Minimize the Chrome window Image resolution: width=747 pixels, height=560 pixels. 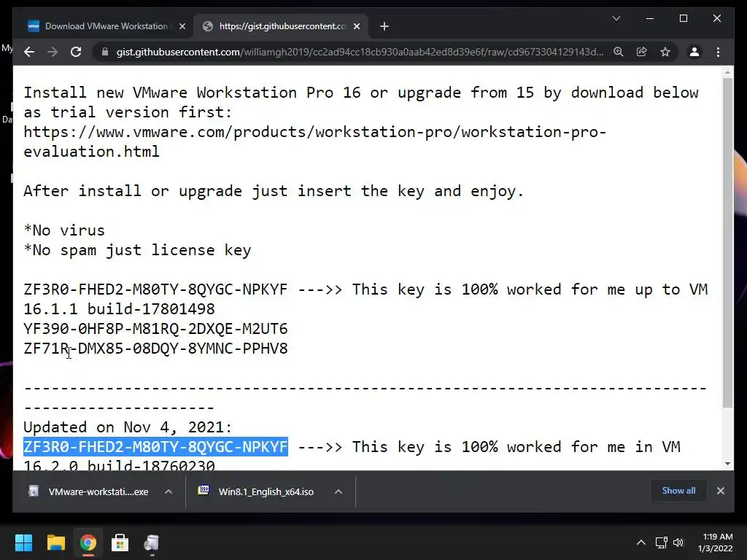click(x=650, y=18)
